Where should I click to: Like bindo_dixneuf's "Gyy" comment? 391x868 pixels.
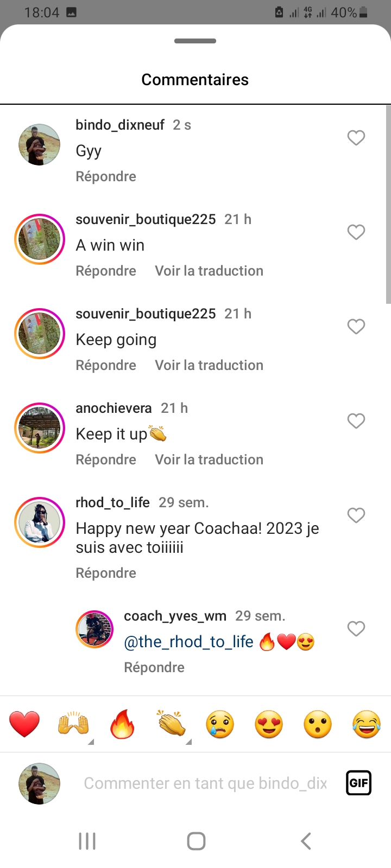(x=356, y=138)
